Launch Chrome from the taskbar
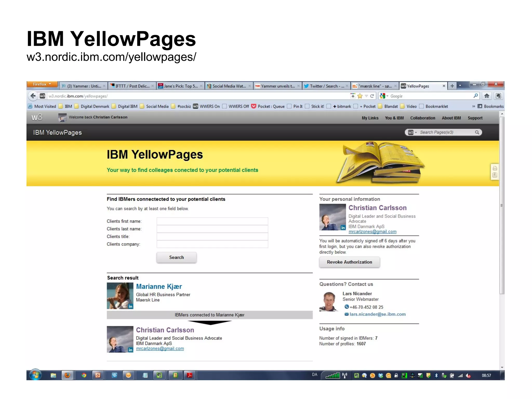Viewport: 532px width, 399px height. point(84,375)
